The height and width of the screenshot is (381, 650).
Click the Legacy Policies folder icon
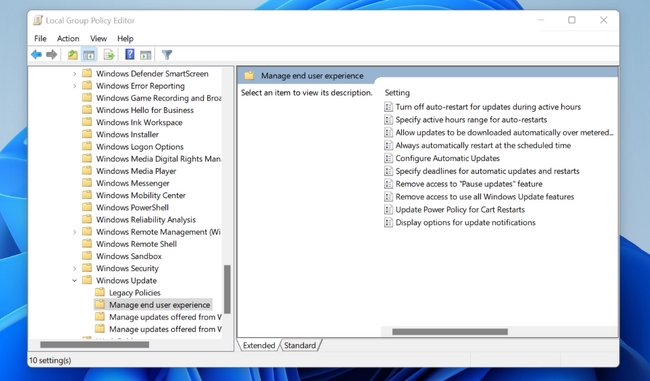pos(99,292)
